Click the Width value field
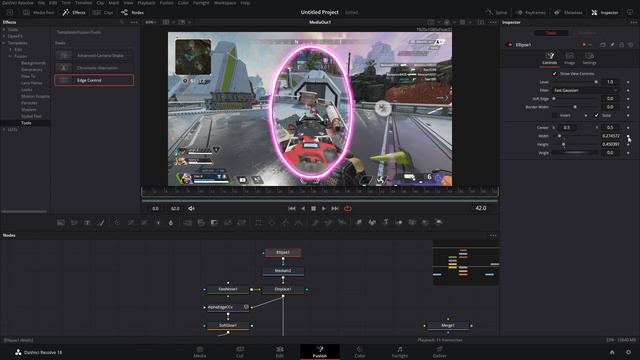640x360 pixels. (610, 136)
